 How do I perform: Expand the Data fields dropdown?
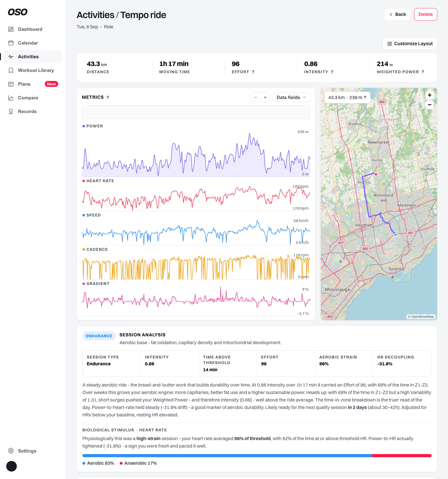[291, 97]
